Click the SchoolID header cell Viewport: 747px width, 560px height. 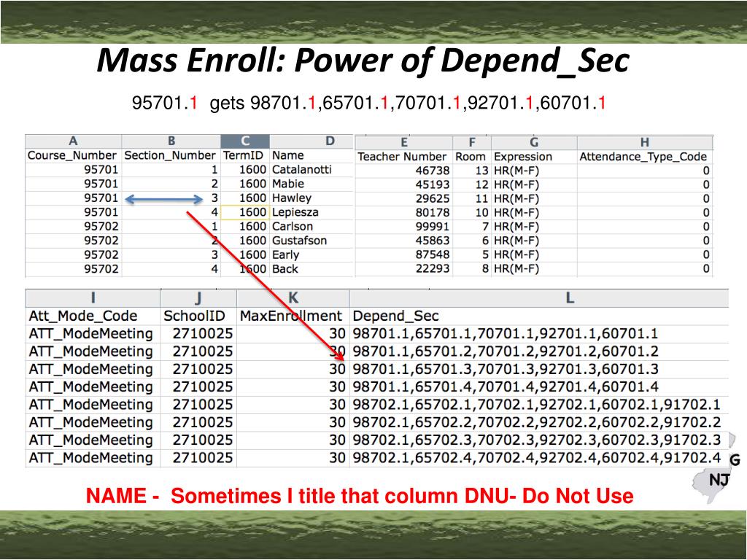tap(198, 316)
